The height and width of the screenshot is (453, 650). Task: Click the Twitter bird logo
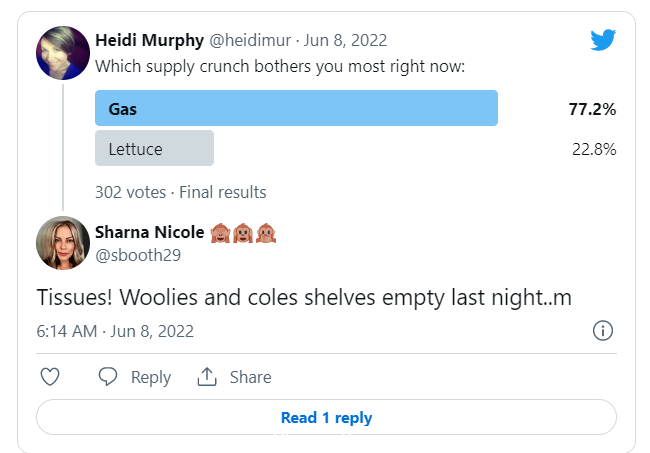[x=603, y=40]
